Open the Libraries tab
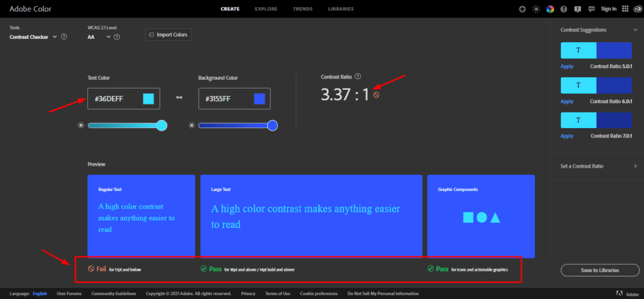 coord(341,9)
